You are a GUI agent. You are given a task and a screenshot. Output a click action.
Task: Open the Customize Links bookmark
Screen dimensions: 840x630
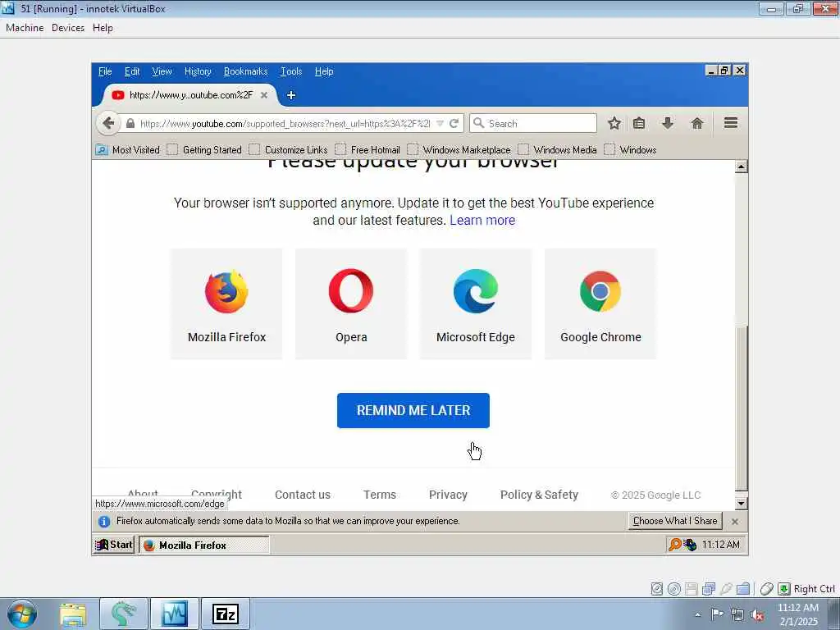[x=288, y=150]
